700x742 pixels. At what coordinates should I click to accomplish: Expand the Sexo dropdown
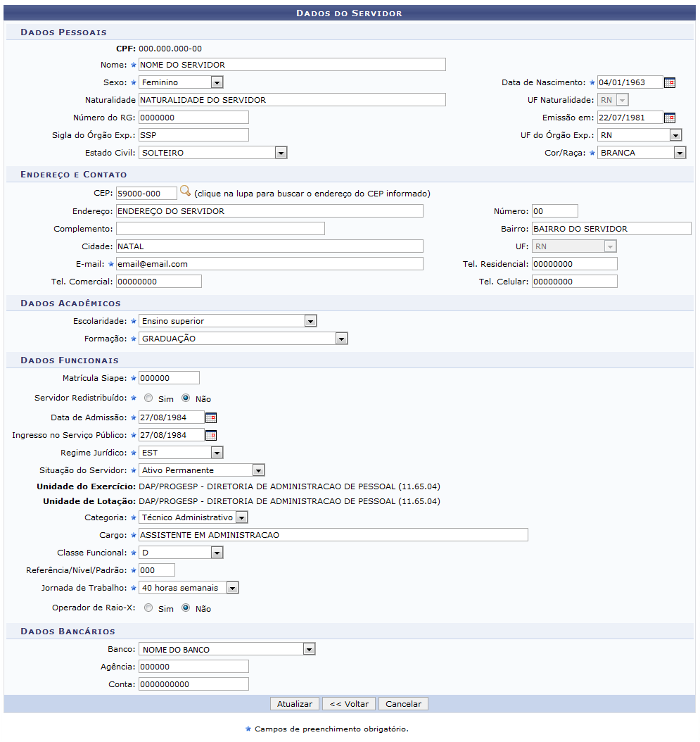[181, 82]
